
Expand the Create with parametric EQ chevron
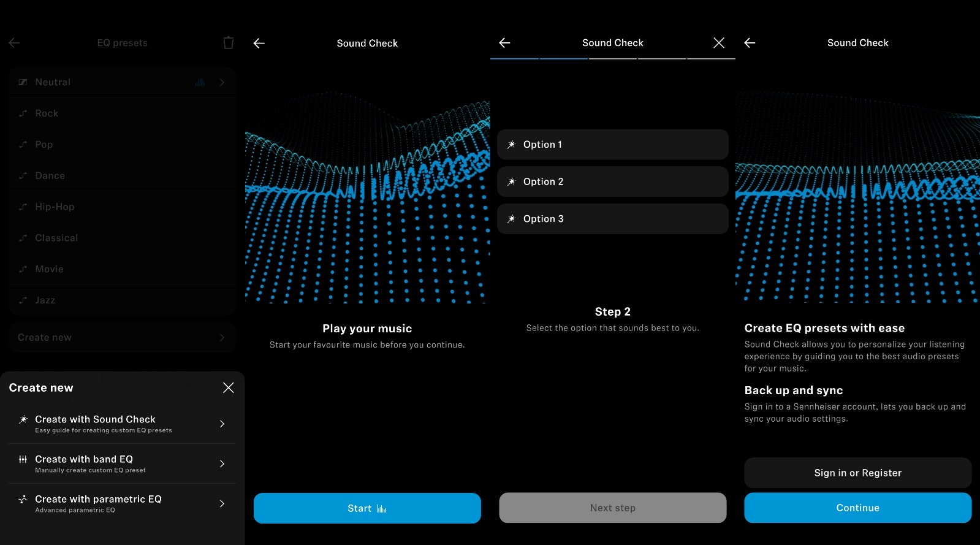(222, 503)
